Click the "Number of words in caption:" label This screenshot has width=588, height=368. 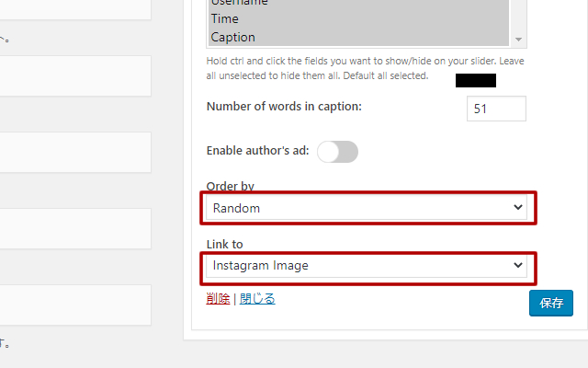284,107
